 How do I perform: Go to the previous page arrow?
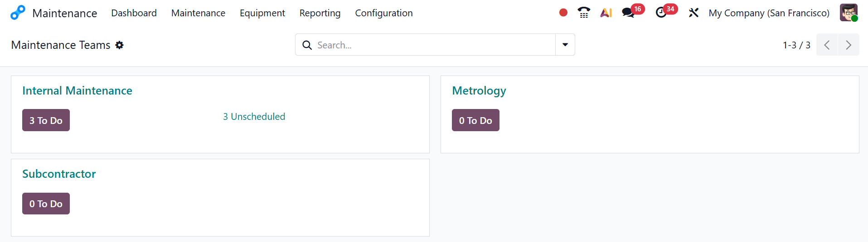point(827,45)
